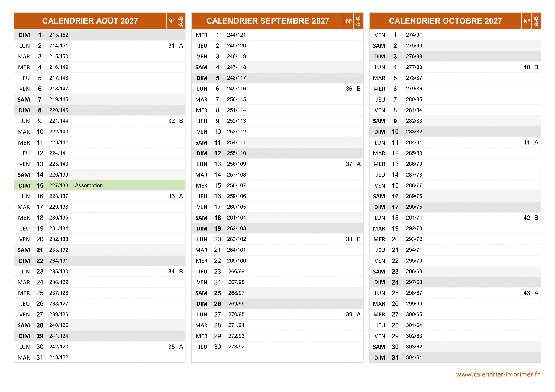Click day count 274/91 on October 1
The image size is (555, 392).
[x=414, y=35]
